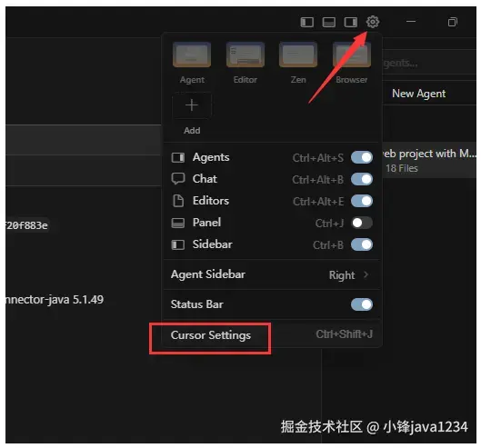The image size is (481, 448).
Task: Open the web project item with 18 Files
Action: point(429,160)
